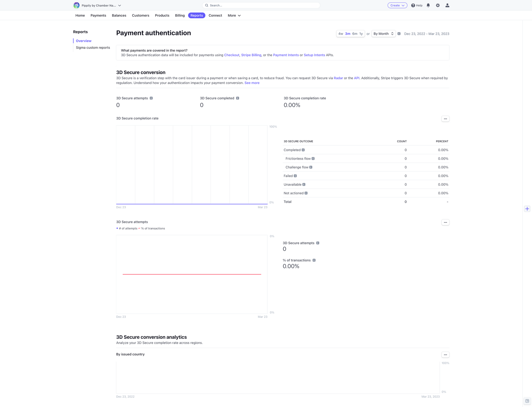Follow the Radar link
This screenshot has height=407, width=532.
pos(338,78)
